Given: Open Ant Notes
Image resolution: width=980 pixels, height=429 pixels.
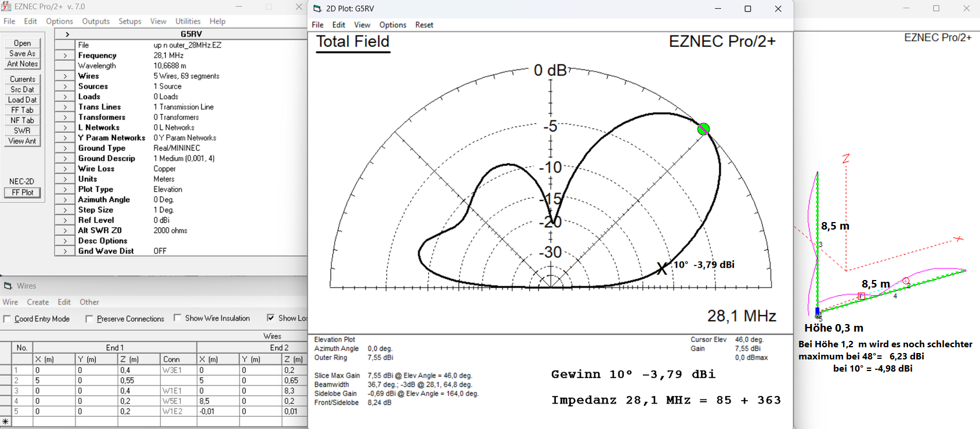Looking at the screenshot, I should [x=22, y=64].
